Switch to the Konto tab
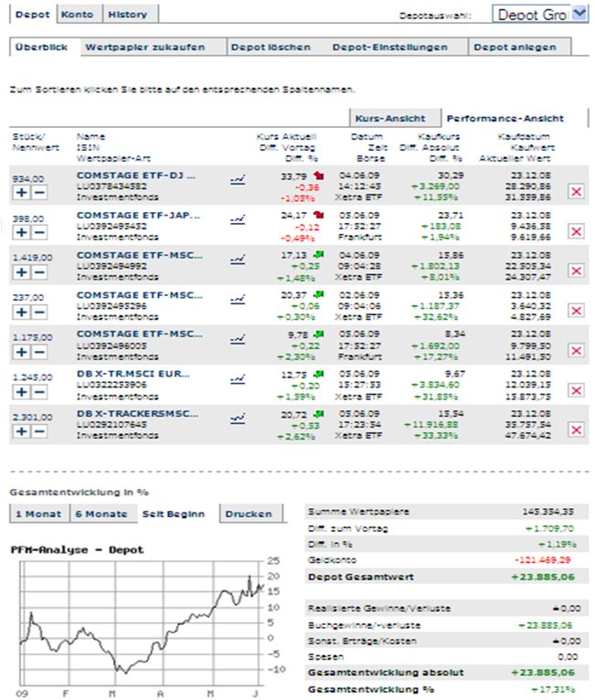The width and height of the screenshot is (595, 700). (78, 15)
